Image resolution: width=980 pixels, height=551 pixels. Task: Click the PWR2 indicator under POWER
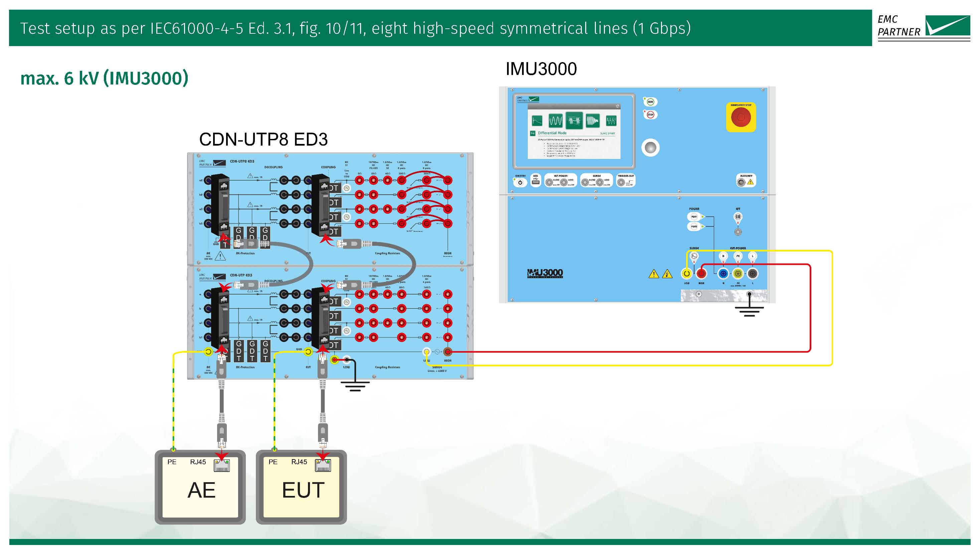coord(694,227)
